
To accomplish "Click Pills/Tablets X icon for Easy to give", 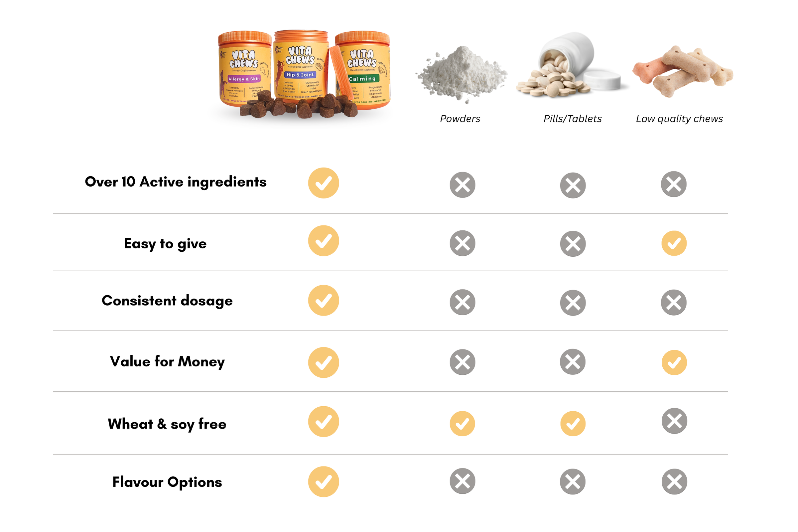I will coord(572,244).
